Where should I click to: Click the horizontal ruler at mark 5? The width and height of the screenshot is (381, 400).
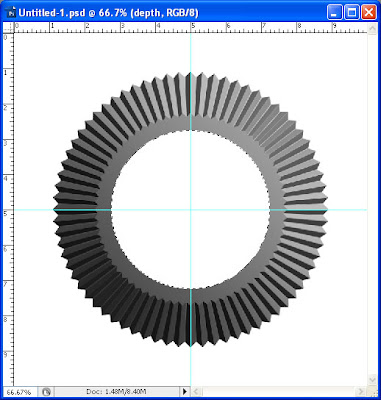click(192, 28)
